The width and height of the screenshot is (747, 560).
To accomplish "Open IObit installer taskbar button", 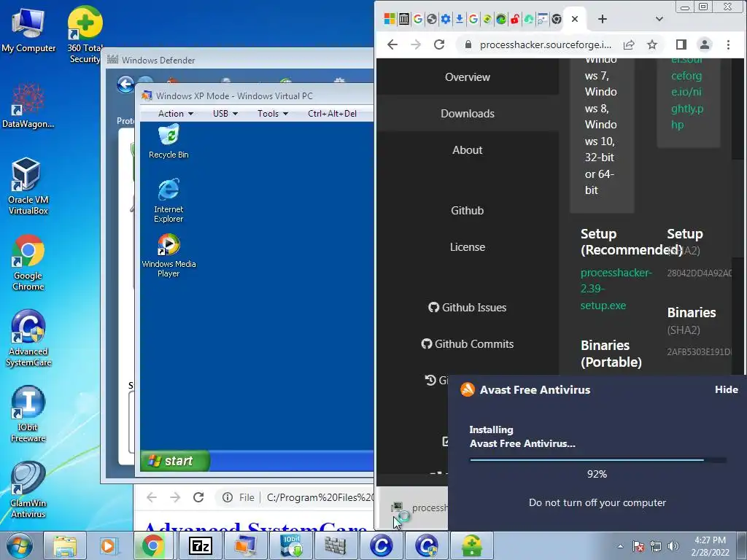I will coord(291,545).
